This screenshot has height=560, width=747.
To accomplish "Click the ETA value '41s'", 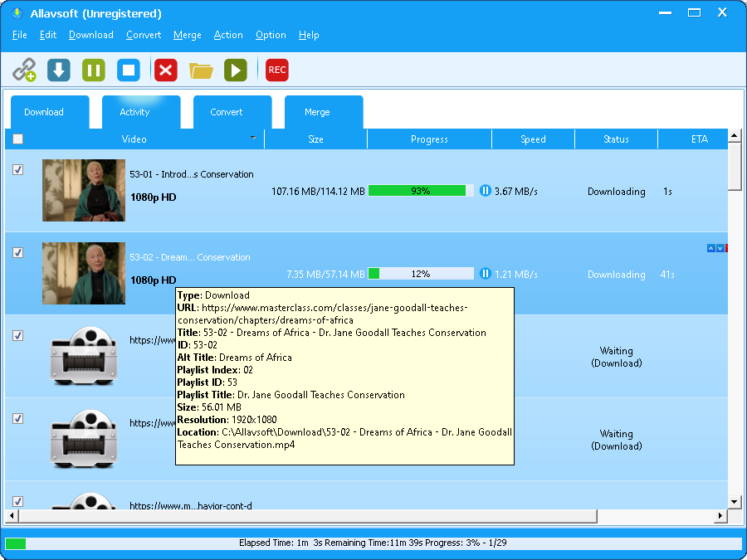I will click(x=667, y=275).
